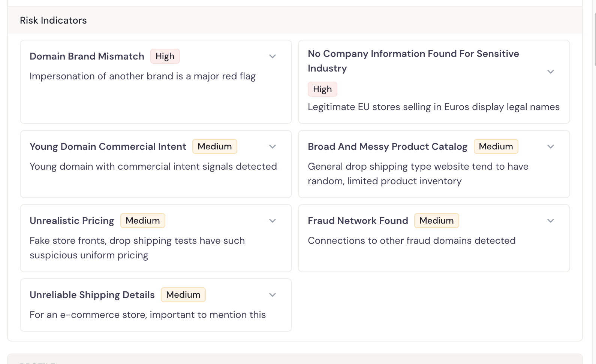This screenshot has height=364, width=596.
Task: Expand the No Company Information card chevron
Action: [x=550, y=72]
